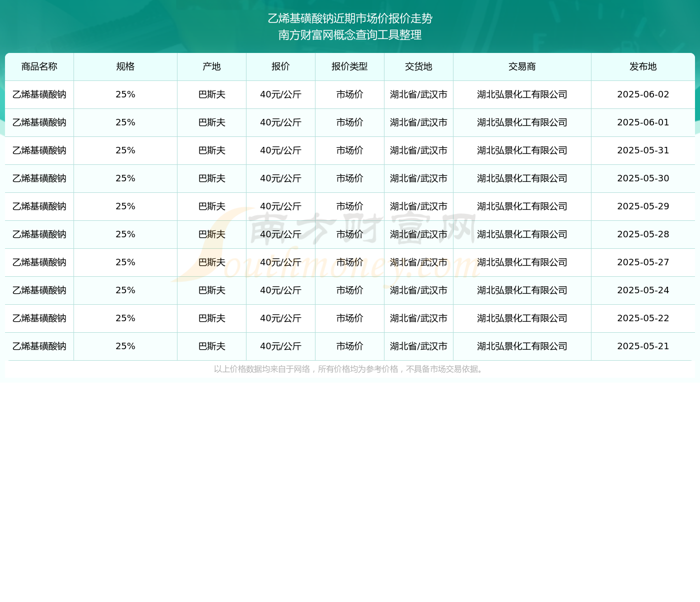Image resolution: width=700 pixels, height=602 pixels.
Task: Click 湖北弘景化工有限公司 in the 2025-05-21 row
Action: pyautogui.click(x=522, y=346)
